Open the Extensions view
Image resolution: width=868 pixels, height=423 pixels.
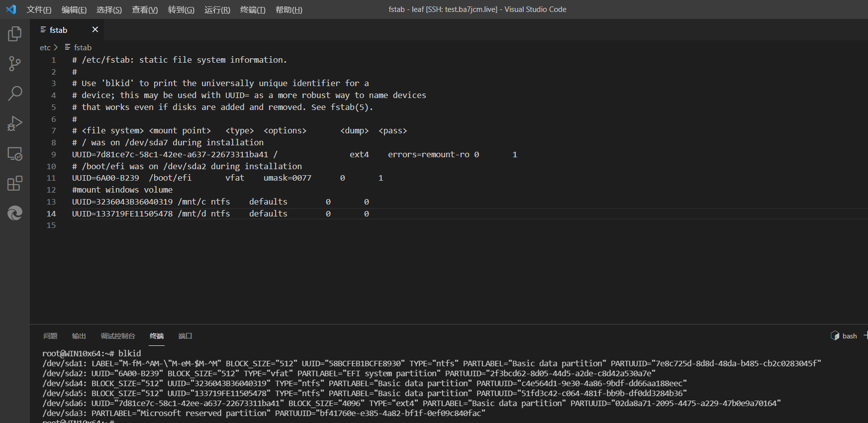tap(15, 183)
